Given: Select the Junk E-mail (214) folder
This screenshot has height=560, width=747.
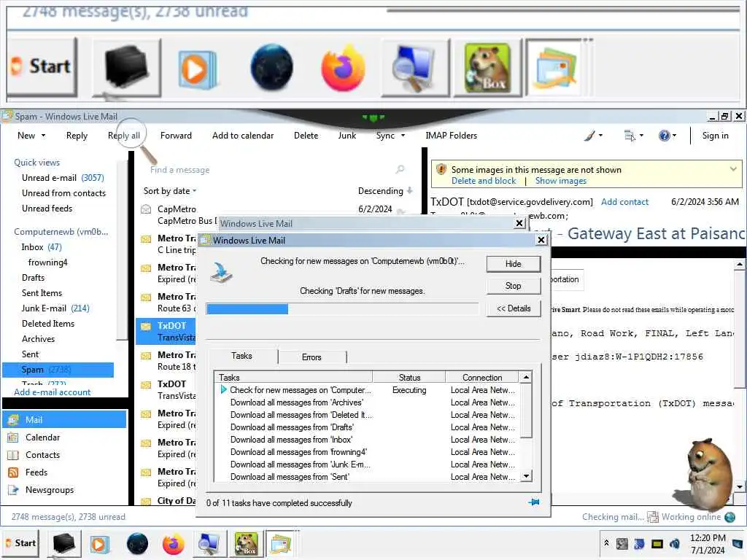Looking at the screenshot, I should coord(55,308).
